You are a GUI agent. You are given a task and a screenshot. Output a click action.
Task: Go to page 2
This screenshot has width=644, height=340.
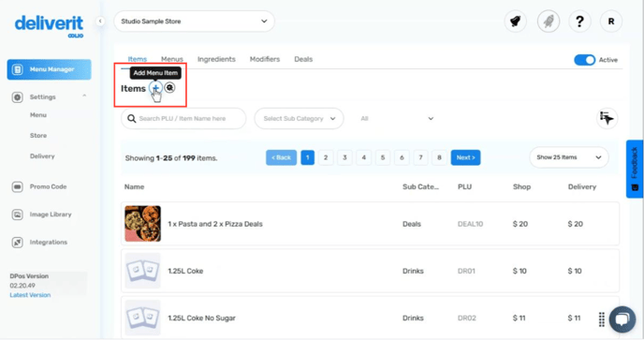pos(326,157)
